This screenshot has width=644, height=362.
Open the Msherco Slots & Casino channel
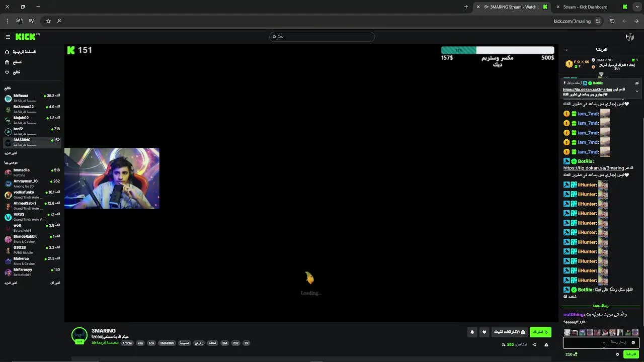click(x=32, y=261)
